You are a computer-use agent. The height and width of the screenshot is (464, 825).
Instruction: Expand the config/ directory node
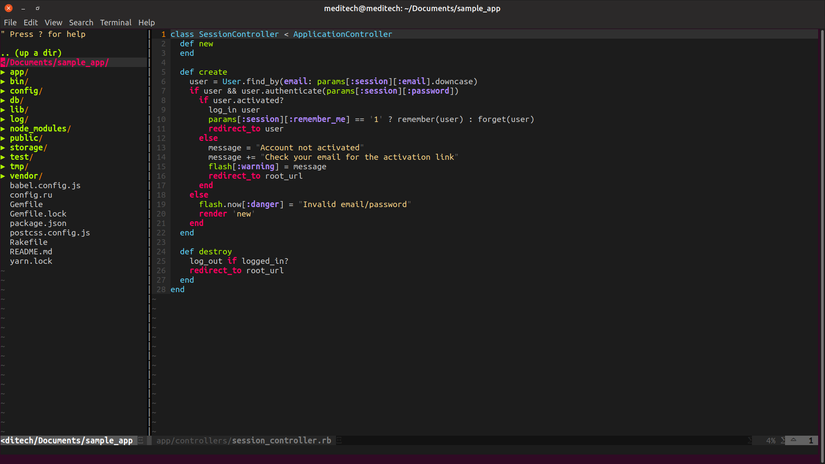click(x=25, y=91)
